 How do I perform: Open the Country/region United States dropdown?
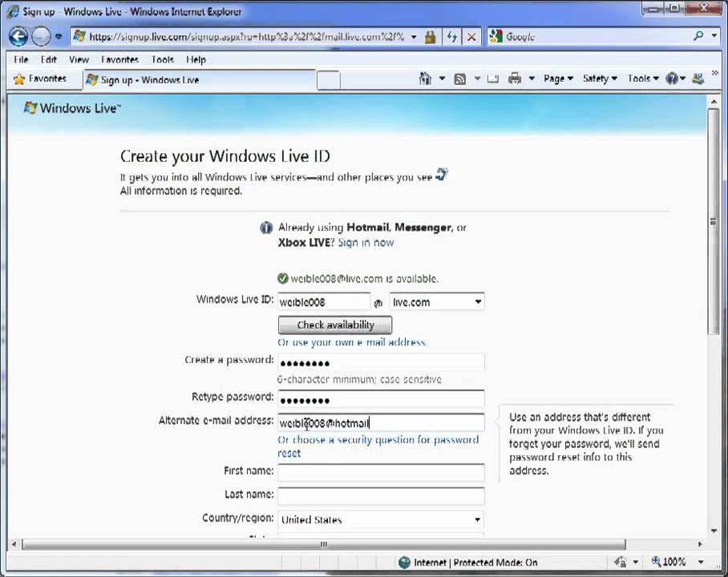(x=380, y=520)
